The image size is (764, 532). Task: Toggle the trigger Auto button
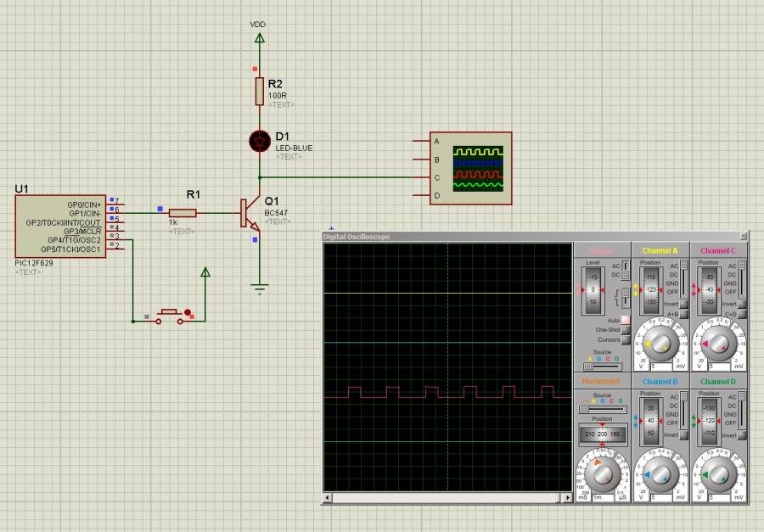click(626, 319)
